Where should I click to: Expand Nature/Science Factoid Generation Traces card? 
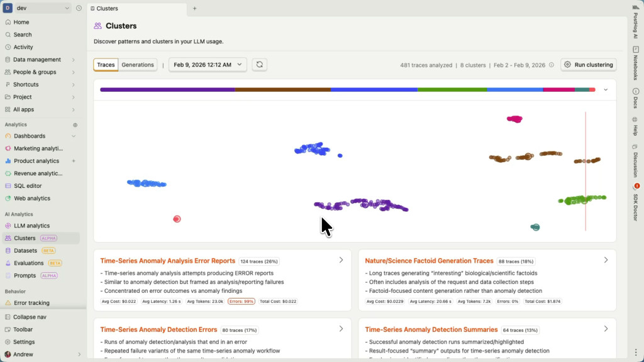tap(606, 260)
